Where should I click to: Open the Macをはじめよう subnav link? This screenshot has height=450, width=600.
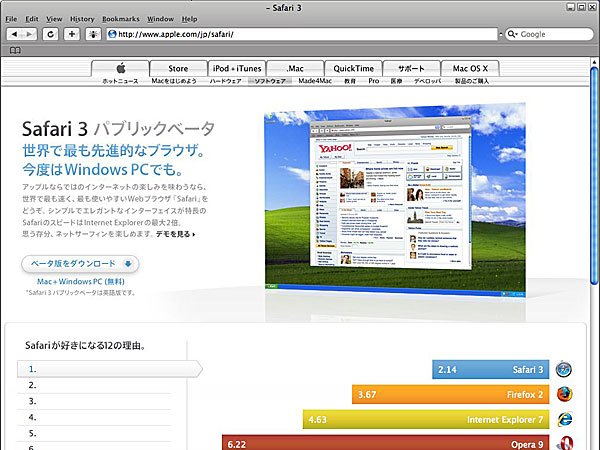tap(174, 81)
